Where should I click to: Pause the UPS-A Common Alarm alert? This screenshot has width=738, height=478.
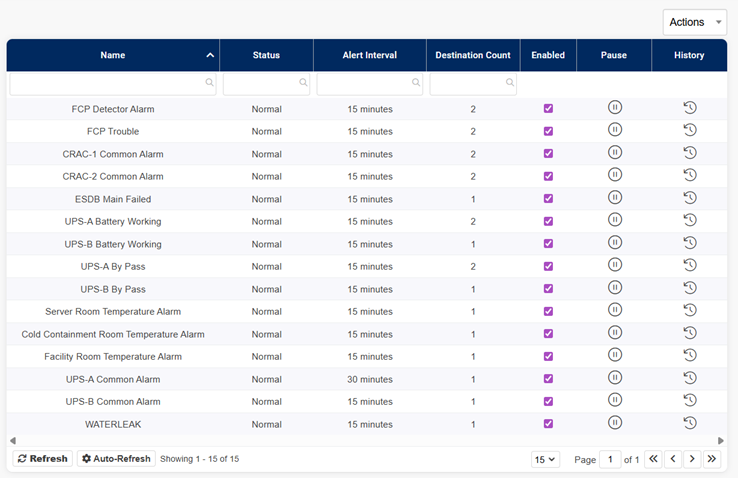click(614, 378)
